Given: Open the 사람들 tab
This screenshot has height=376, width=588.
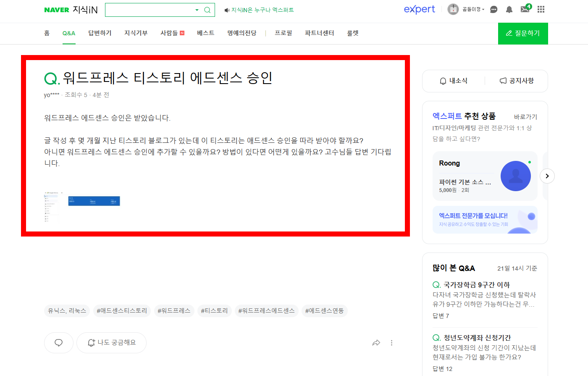Looking at the screenshot, I should (x=172, y=33).
